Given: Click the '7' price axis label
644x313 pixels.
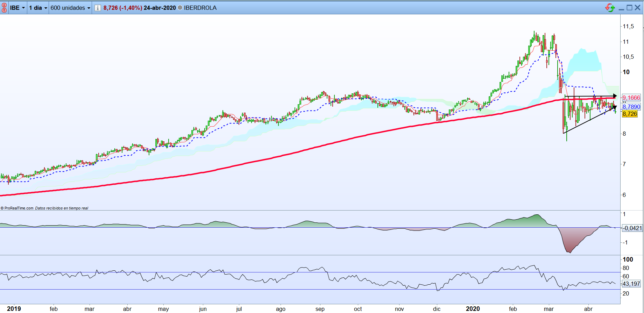Looking at the screenshot, I should tap(624, 164).
